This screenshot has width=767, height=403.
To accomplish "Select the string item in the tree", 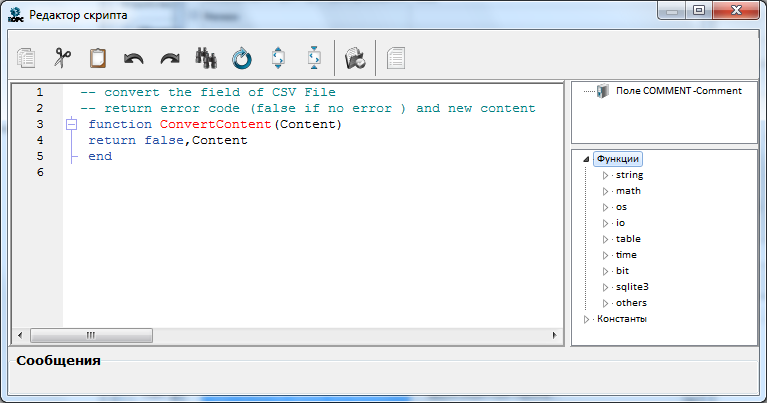I will 629,175.
